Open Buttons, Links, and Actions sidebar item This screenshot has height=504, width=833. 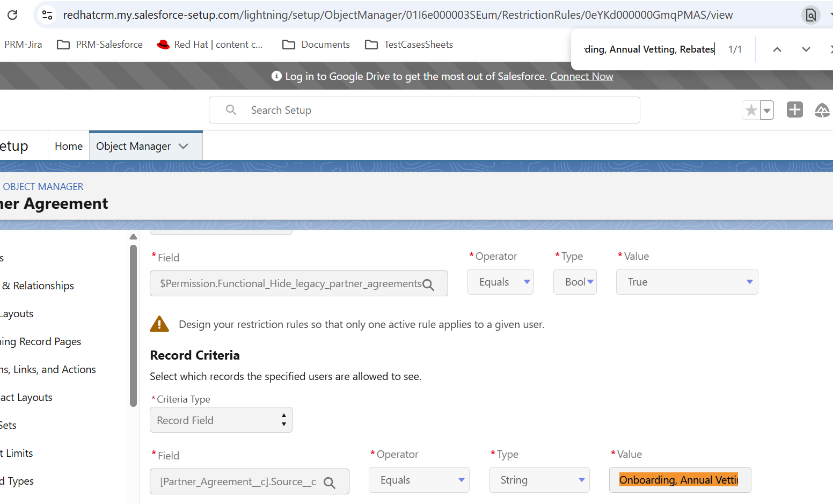coord(48,369)
